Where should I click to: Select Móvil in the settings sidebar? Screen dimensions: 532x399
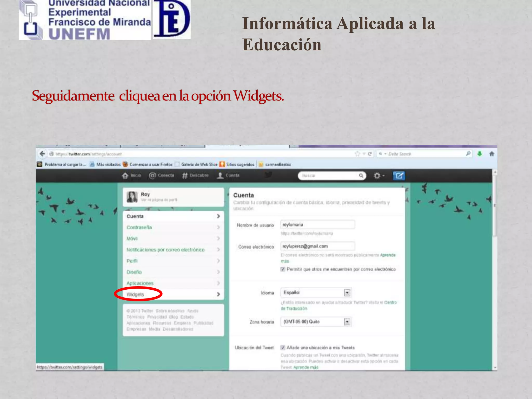(x=173, y=238)
